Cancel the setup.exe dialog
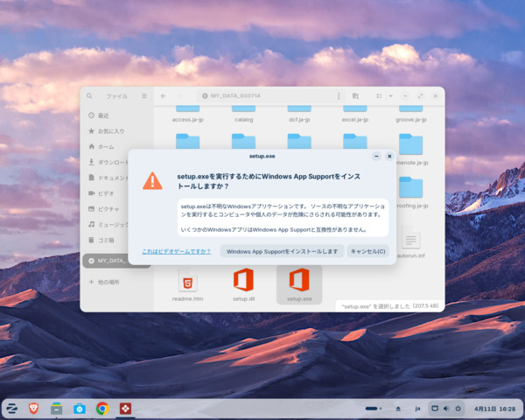 [367, 251]
